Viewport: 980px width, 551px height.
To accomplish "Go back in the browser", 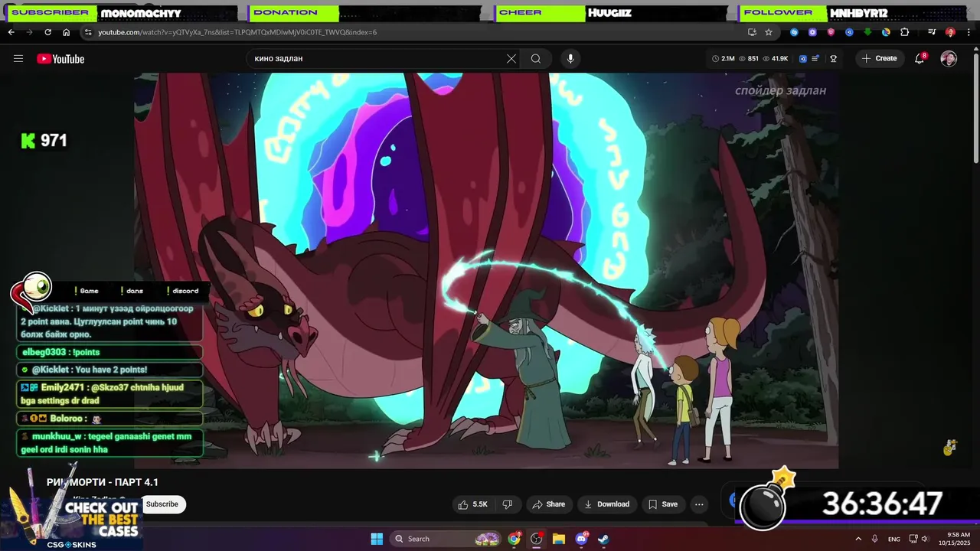I will point(11,32).
